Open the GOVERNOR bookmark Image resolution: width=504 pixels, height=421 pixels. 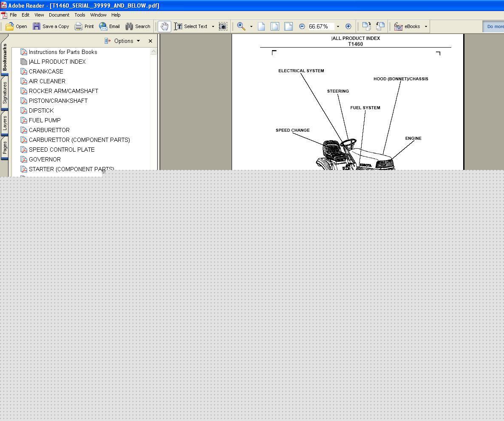(45, 159)
